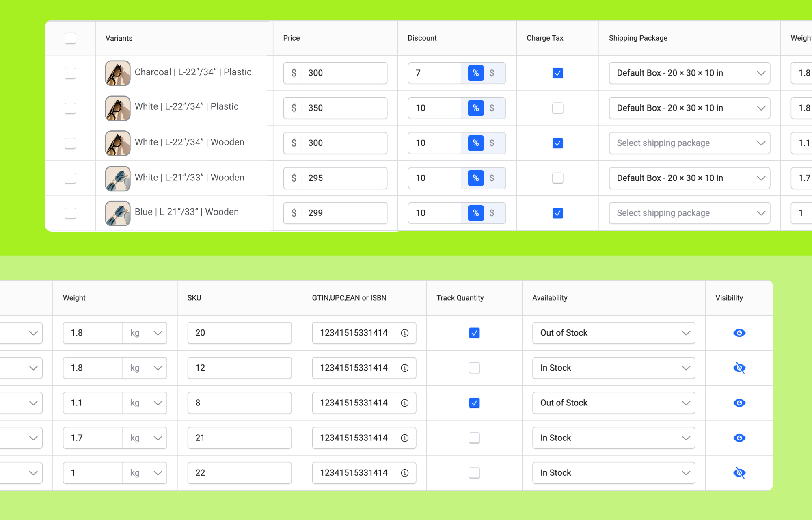812x520 pixels.
Task: Click info icon beside SKU 20 row's GTIN
Action: pos(404,333)
